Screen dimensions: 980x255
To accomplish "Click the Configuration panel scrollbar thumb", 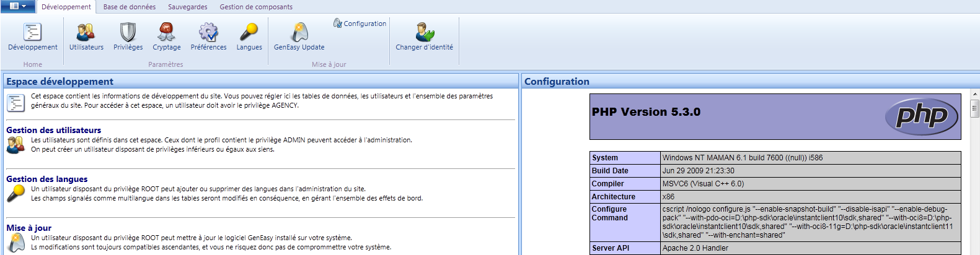I will pyautogui.click(x=974, y=109).
